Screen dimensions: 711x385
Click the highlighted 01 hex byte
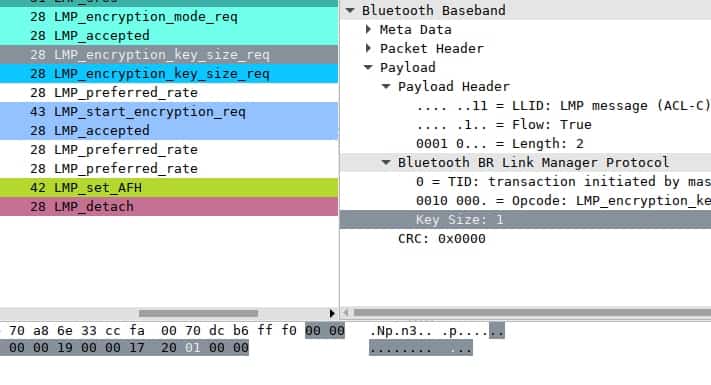point(192,348)
